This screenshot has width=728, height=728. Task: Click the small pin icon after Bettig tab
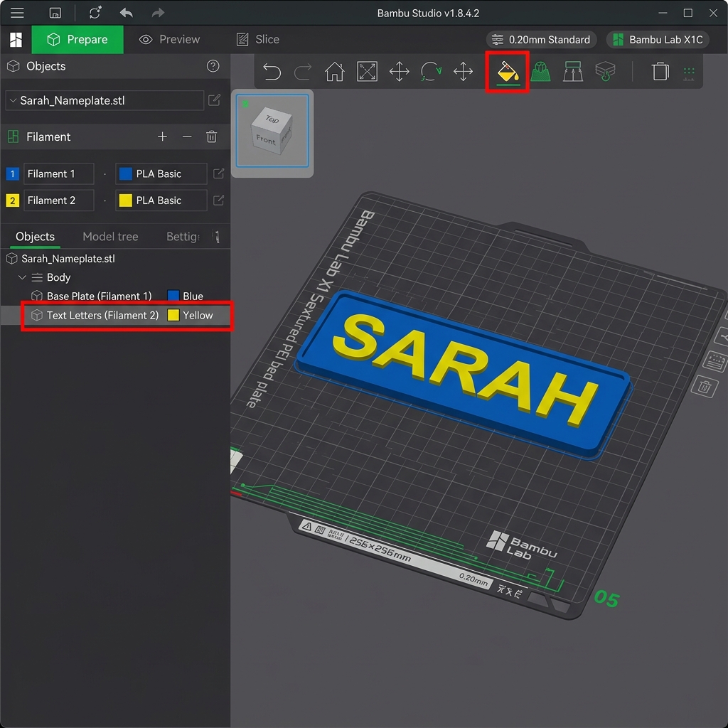216,236
